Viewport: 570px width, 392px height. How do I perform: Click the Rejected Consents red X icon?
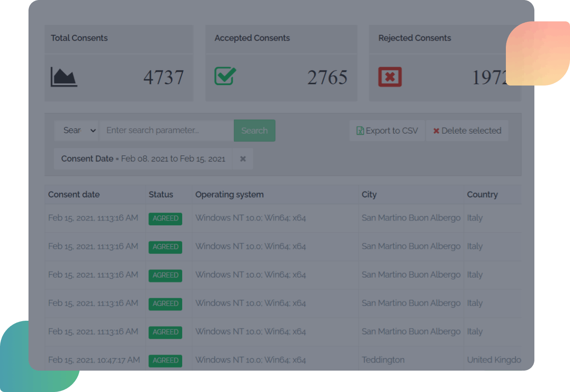pyautogui.click(x=390, y=77)
